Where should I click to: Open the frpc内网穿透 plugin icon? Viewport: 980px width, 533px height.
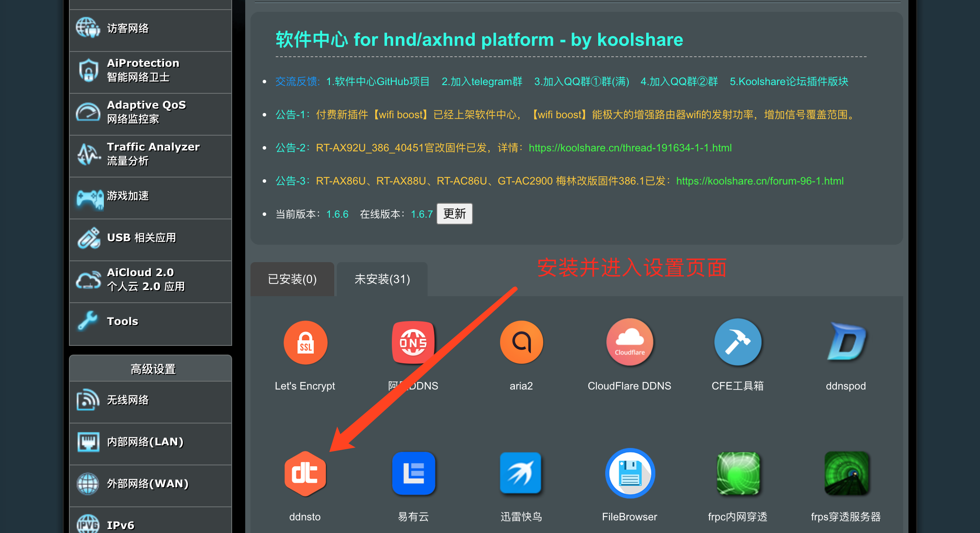click(x=738, y=474)
